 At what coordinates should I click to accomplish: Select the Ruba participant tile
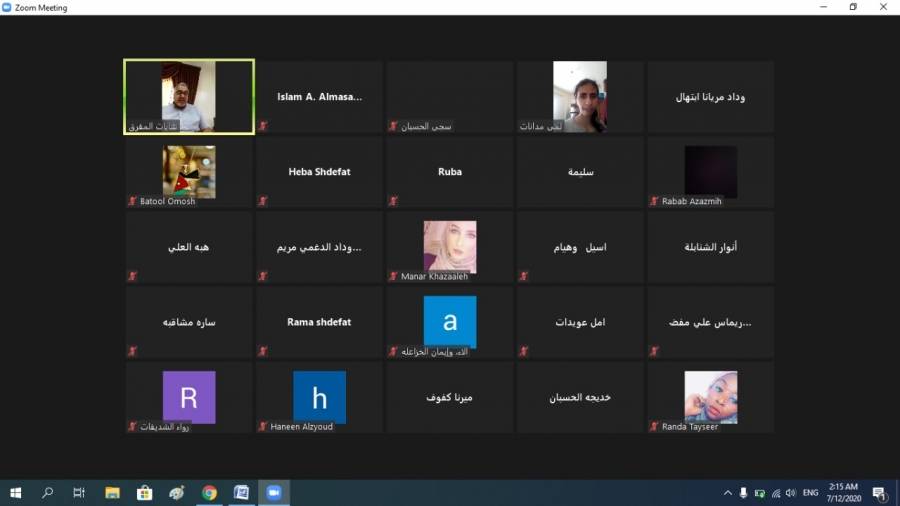[449, 172]
